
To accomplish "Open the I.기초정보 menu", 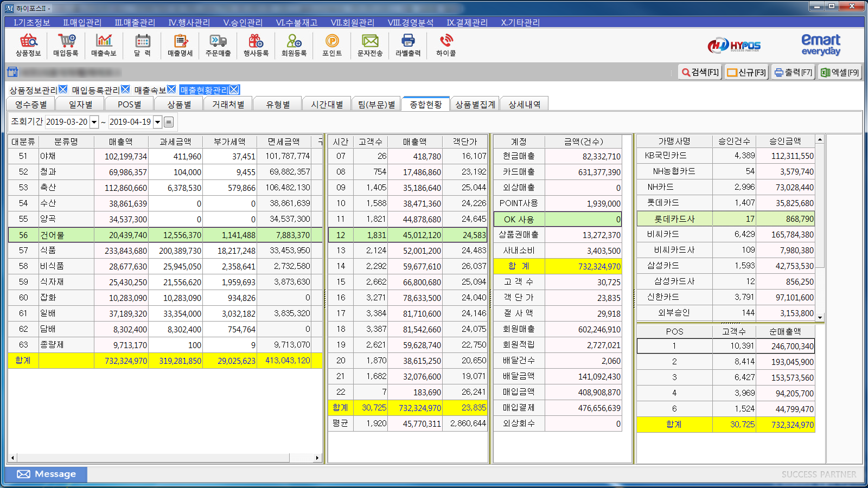I will [32, 22].
